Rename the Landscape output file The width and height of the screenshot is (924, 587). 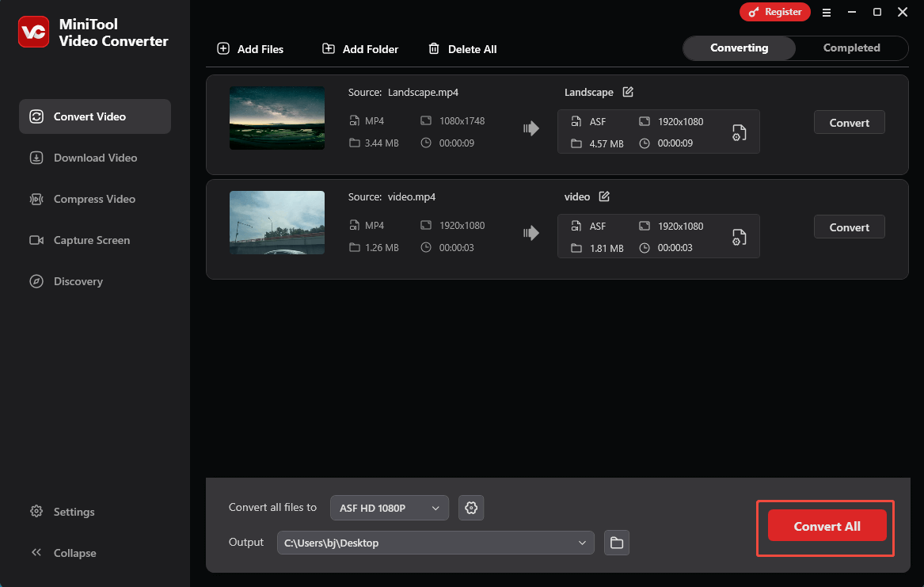(x=627, y=92)
